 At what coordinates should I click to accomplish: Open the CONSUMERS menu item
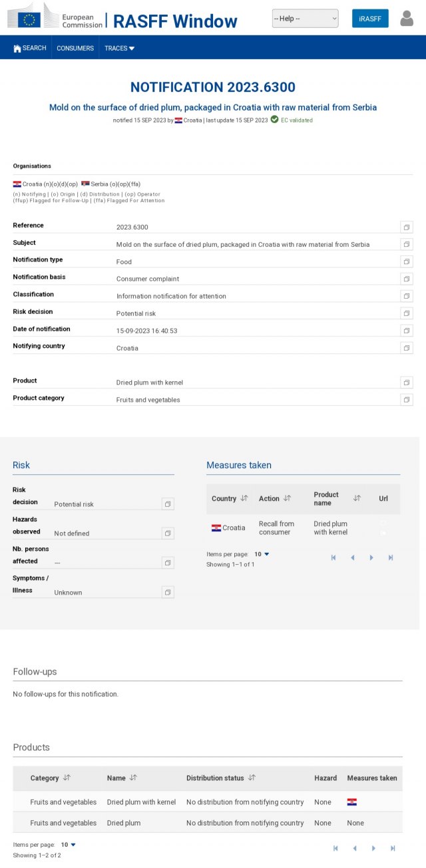(x=75, y=48)
